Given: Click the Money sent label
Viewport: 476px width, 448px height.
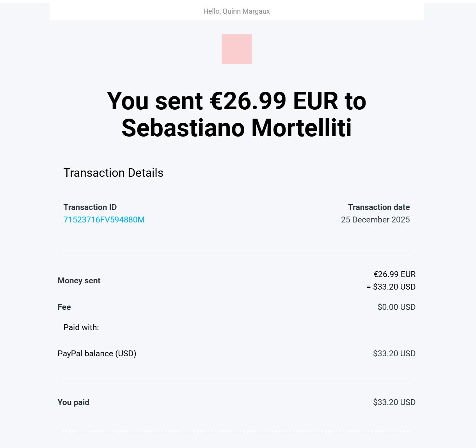Looking at the screenshot, I should (x=79, y=281).
